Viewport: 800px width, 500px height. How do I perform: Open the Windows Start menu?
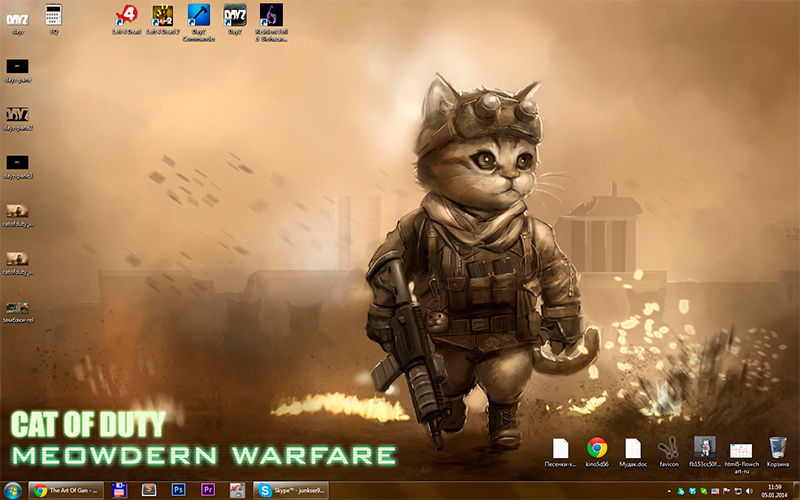[13, 491]
